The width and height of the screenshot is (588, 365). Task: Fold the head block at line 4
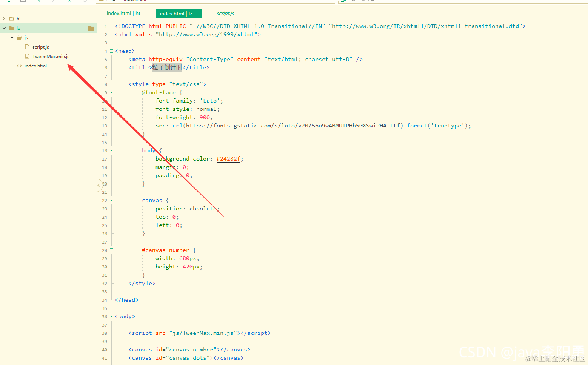tap(111, 51)
